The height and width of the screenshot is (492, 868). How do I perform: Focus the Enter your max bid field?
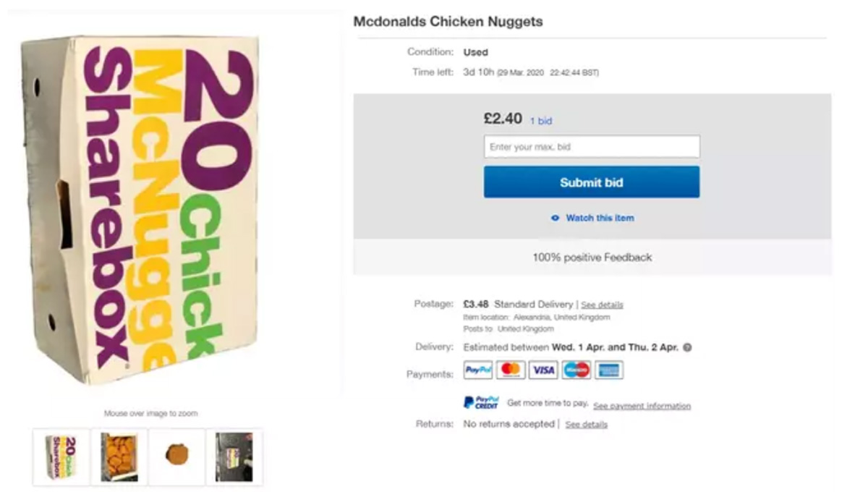click(591, 147)
